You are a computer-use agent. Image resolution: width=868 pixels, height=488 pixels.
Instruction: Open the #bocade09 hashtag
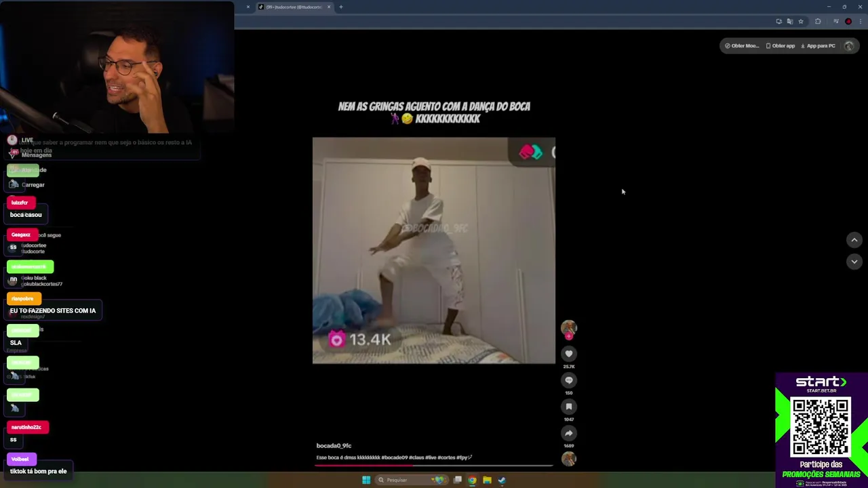point(395,457)
